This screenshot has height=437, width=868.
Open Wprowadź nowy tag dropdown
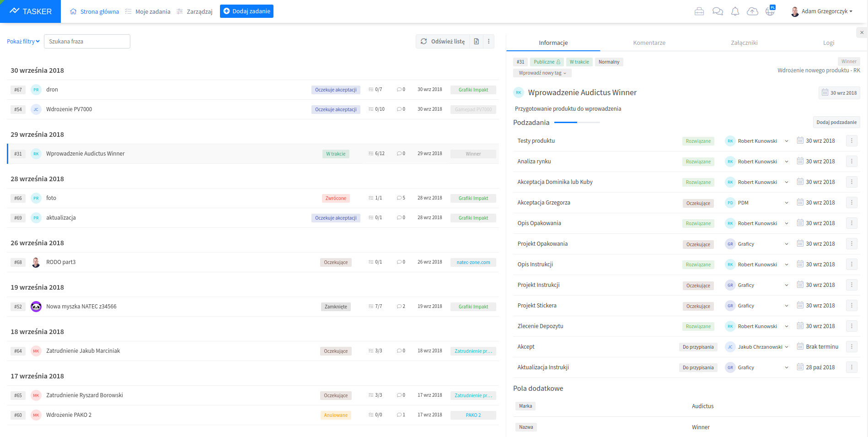(x=542, y=73)
